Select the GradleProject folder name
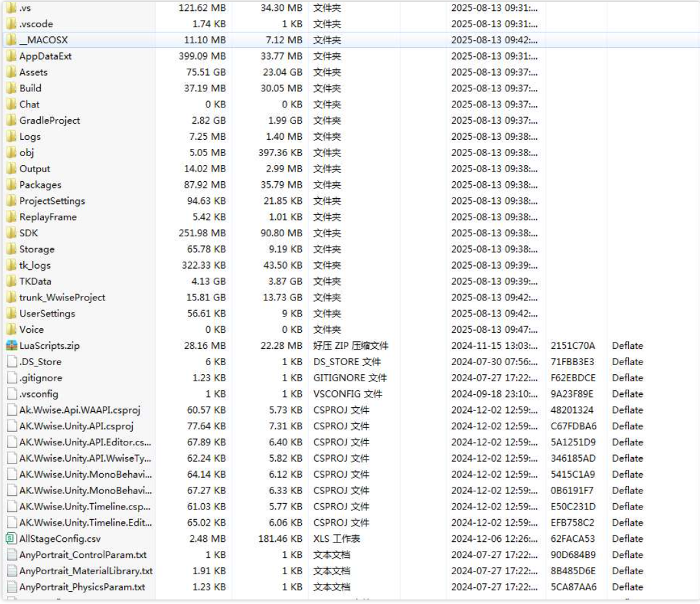700x604 pixels. tap(50, 120)
